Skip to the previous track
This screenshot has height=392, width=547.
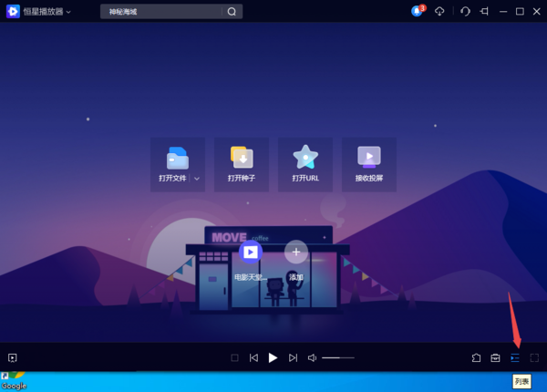click(x=253, y=358)
